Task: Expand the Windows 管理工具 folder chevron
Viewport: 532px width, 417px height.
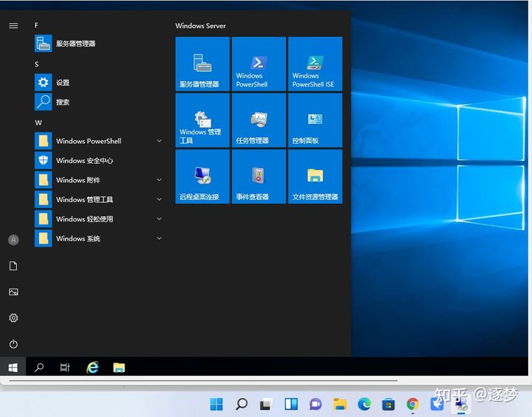Action: point(159,199)
